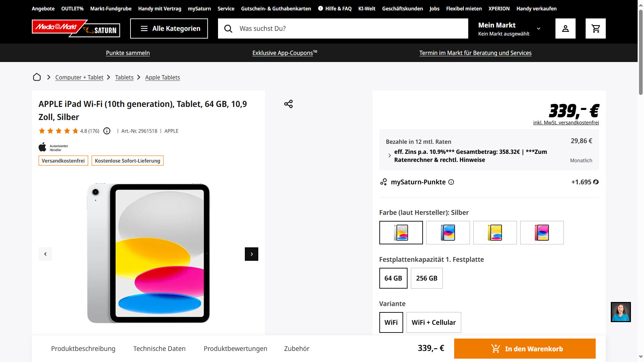Viewport: 644px width, 362px height.
Task: Choose the blue iPad color swatch
Action: pyautogui.click(x=448, y=233)
